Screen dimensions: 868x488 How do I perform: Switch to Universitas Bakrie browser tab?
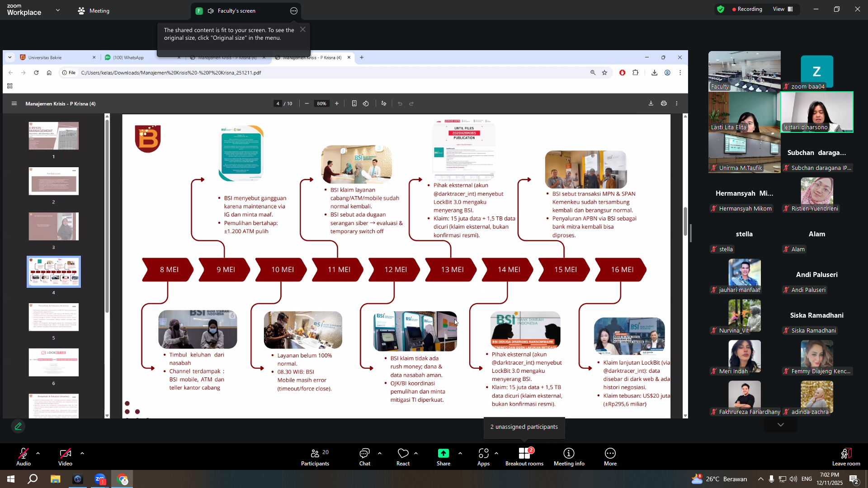58,57
